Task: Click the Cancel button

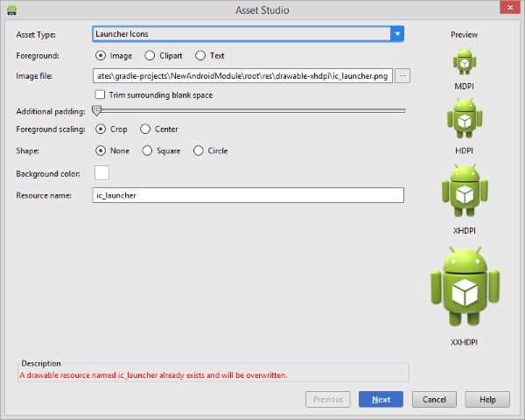Action: [434, 399]
